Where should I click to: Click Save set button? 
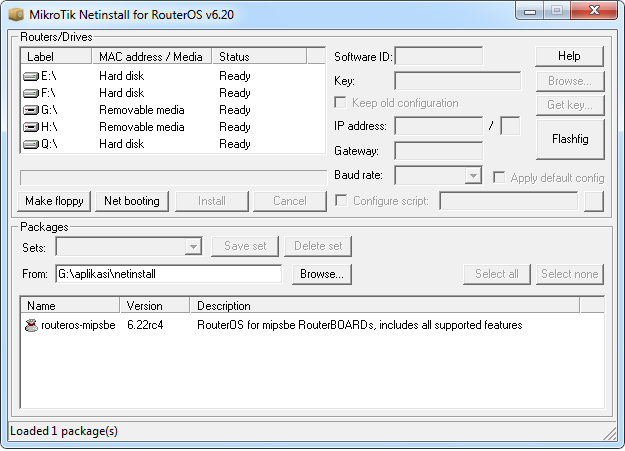245,246
